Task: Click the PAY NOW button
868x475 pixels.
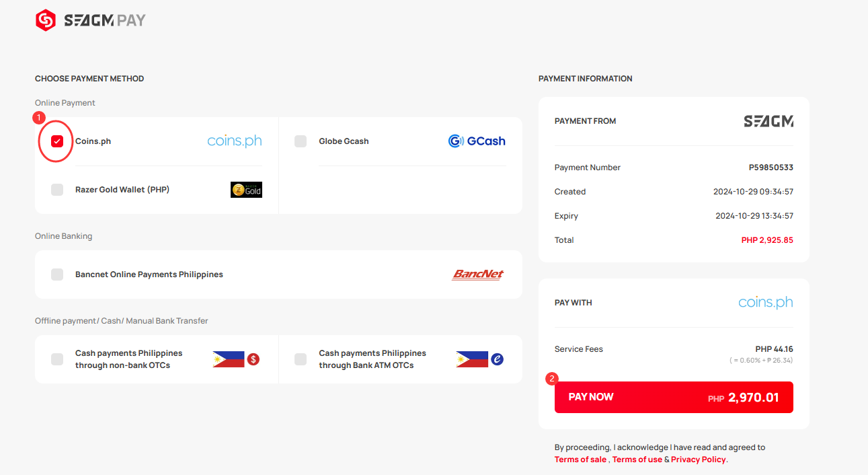Action: (674, 397)
